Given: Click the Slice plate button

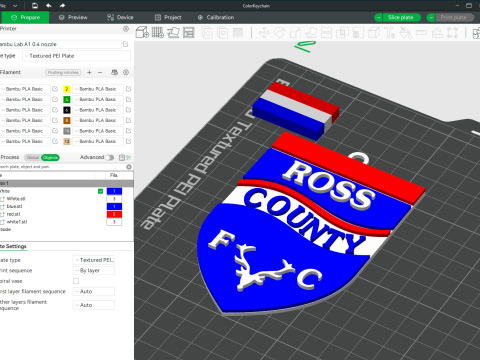Looking at the screenshot, I should click(401, 17).
